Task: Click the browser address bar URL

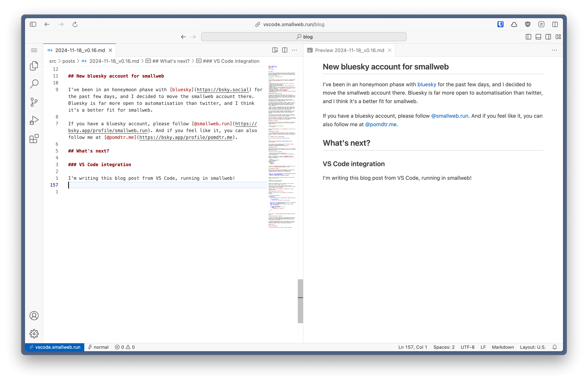Action: [x=293, y=24]
